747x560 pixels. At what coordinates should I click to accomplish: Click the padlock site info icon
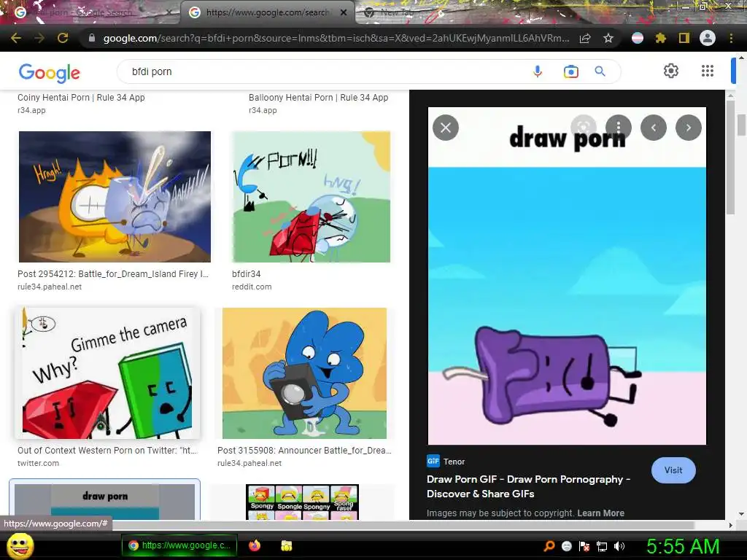pyautogui.click(x=92, y=38)
